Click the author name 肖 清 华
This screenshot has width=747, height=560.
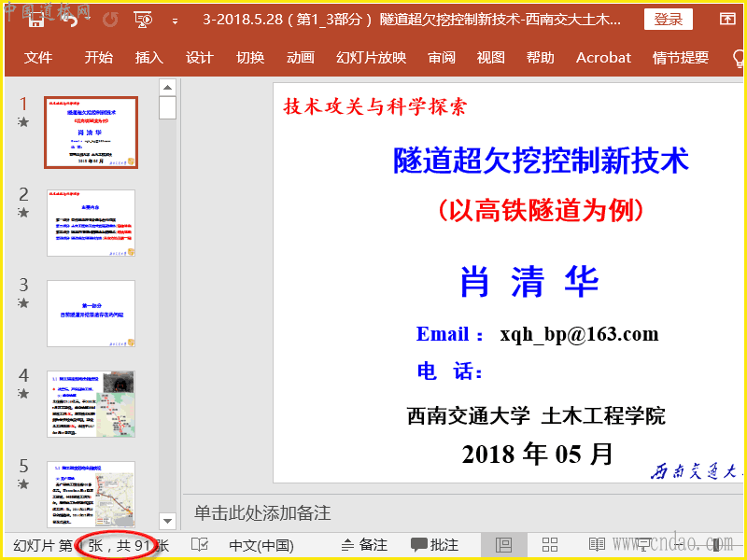[x=529, y=282]
